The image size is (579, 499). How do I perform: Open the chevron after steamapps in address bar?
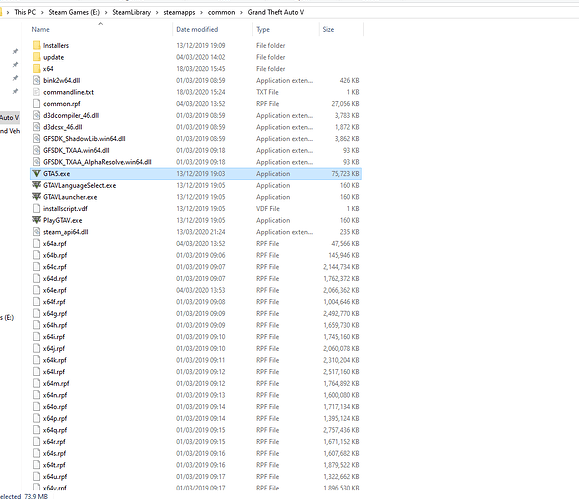202,13
